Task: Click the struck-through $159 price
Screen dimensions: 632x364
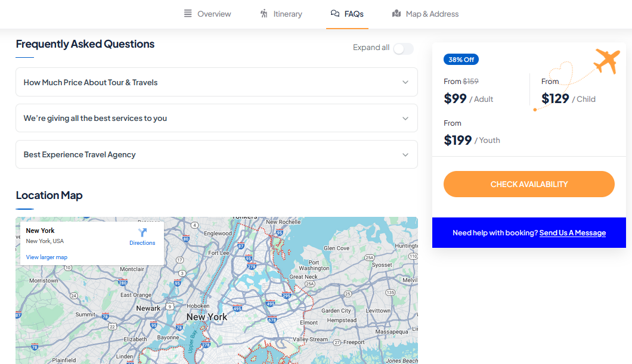Action: coord(470,82)
